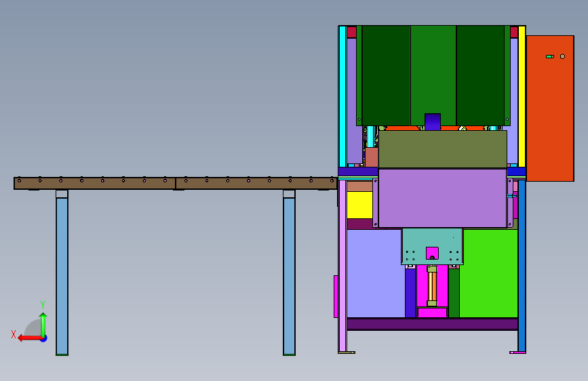Select the red top-left corner block

(x=351, y=32)
